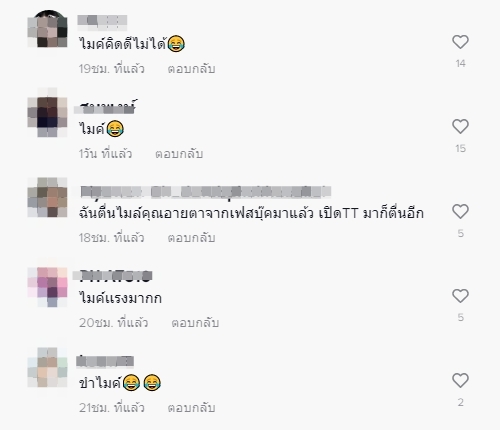Open second commenter's avatar

pos(47,115)
